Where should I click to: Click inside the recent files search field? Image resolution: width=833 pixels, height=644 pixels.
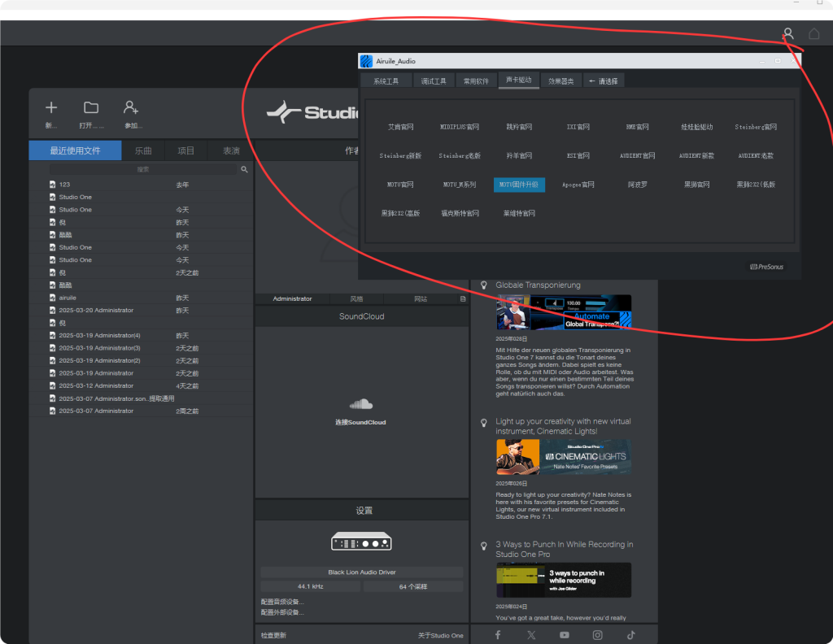tap(143, 169)
